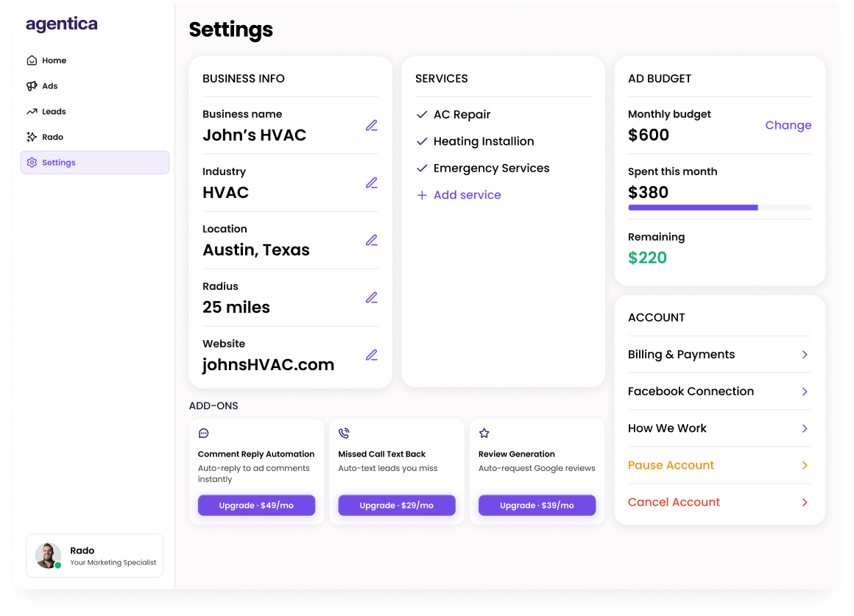Edit Location using its pencil icon
This screenshot has height=616, width=854.
coord(372,240)
